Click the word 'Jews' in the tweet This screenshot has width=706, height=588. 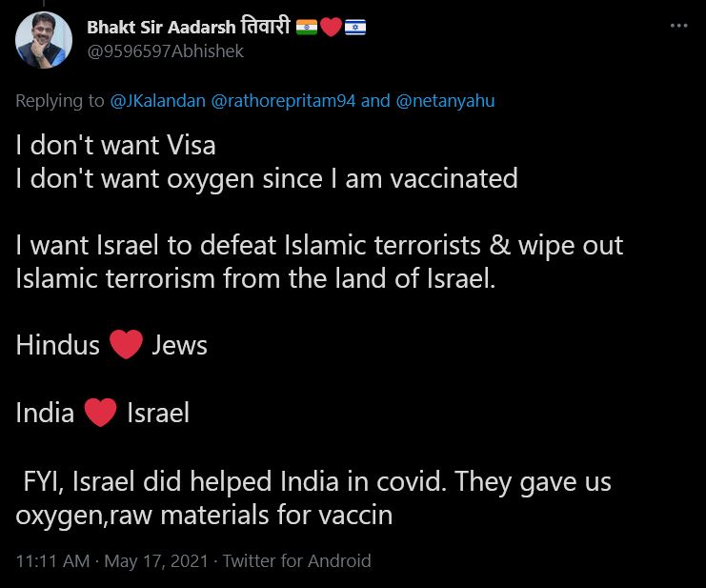click(x=179, y=345)
